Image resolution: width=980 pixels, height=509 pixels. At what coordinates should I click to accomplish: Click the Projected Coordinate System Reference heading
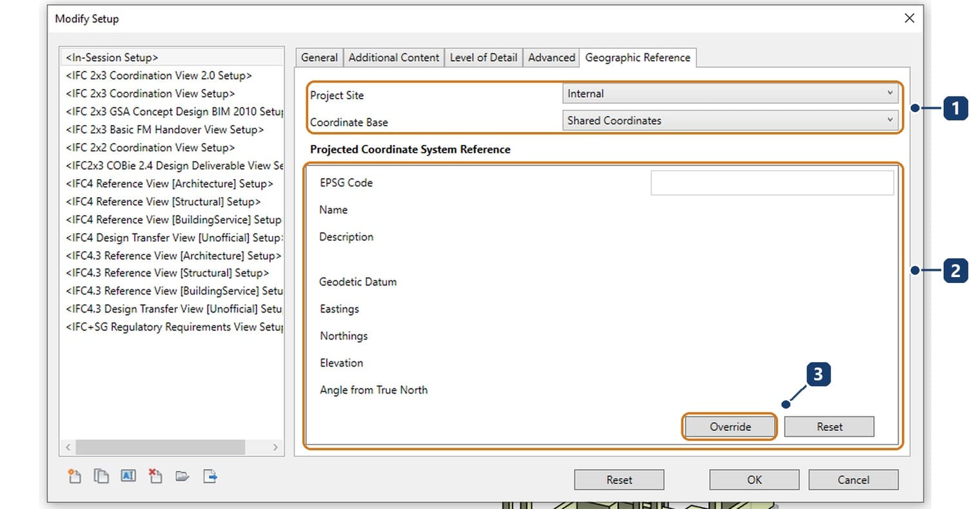[x=410, y=149]
